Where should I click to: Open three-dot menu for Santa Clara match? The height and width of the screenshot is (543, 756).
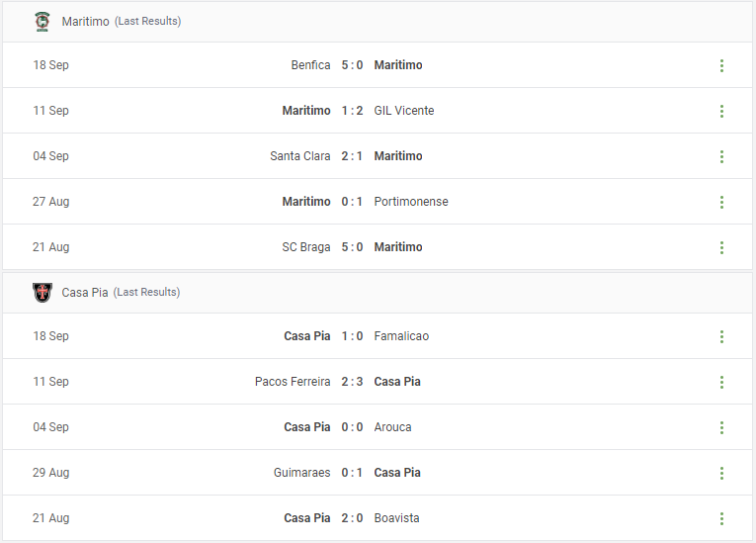point(721,156)
